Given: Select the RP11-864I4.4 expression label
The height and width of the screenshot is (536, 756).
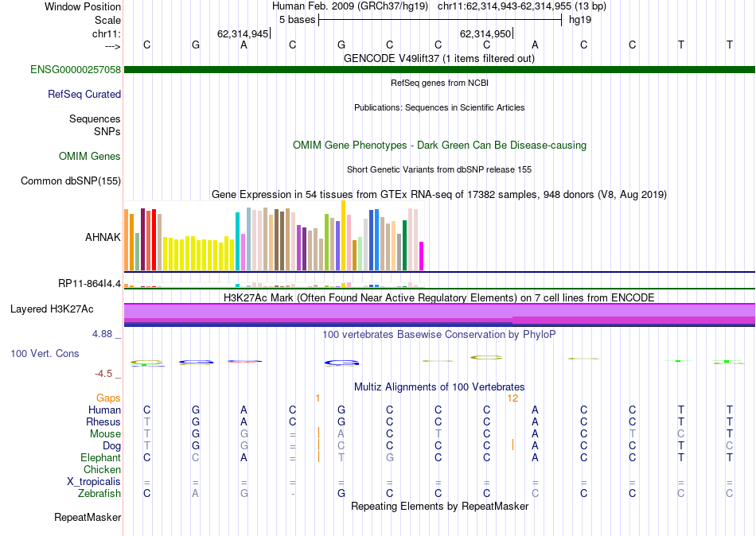Looking at the screenshot, I should pyautogui.click(x=89, y=283).
